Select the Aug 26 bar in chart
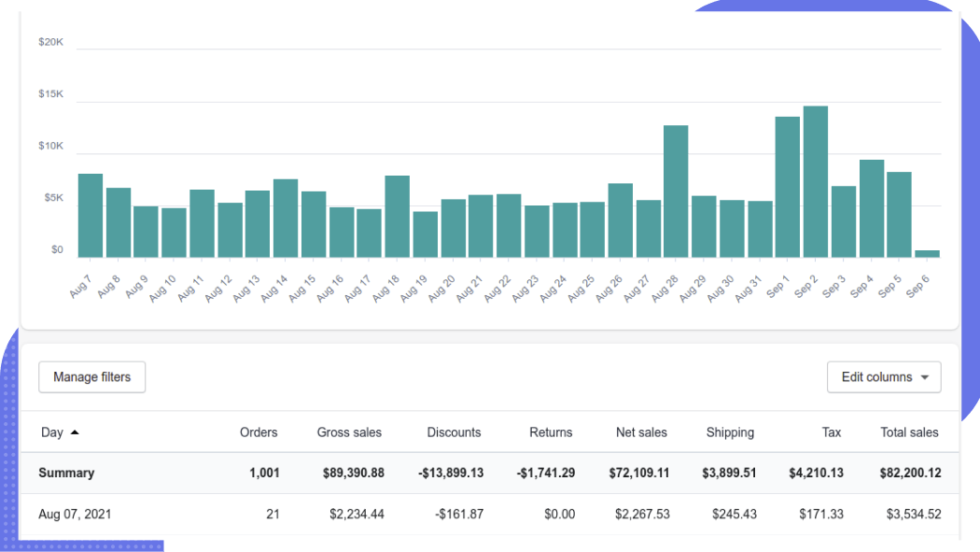The image size is (980, 552). [x=621, y=220]
